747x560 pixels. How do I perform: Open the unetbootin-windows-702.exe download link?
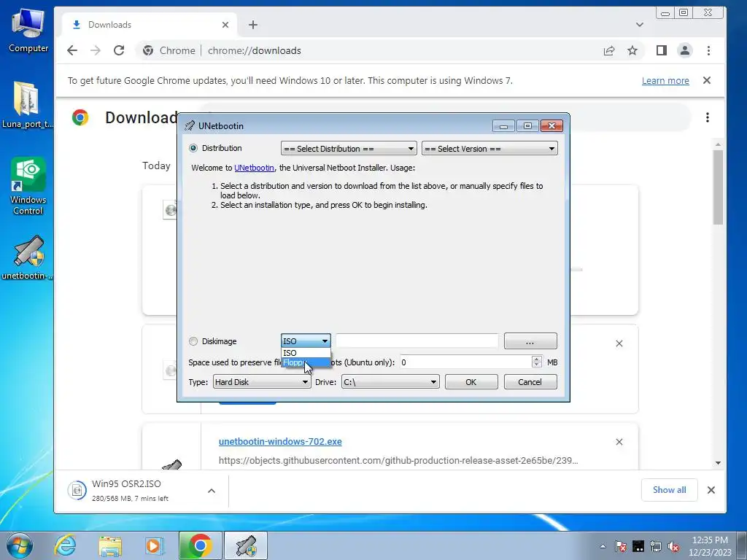[x=280, y=441]
